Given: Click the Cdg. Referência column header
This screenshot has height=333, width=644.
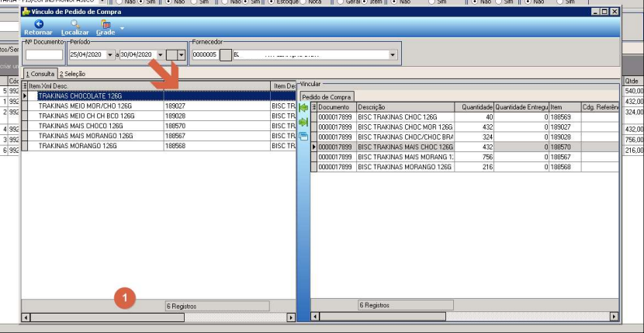Looking at the screenshot, I should pos(600,107).
